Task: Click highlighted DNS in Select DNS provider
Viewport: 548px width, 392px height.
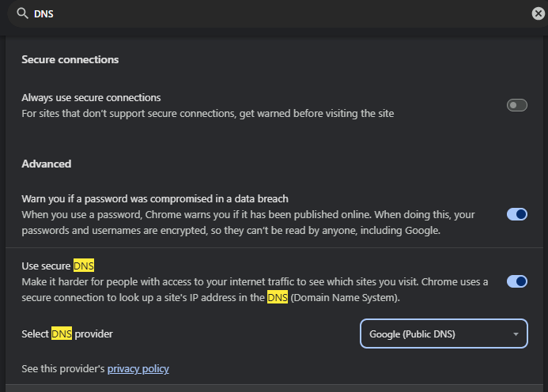Action: pyautogui.click(x=62, y=334)
